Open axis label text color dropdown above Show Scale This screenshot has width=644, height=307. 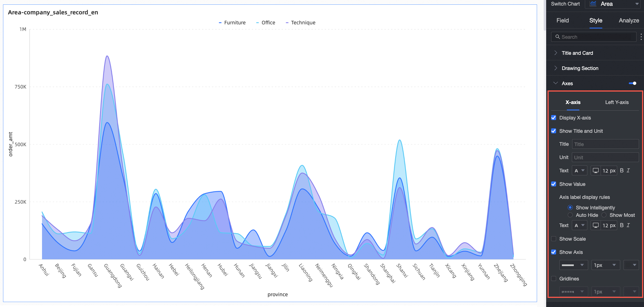tap(579, 225)
